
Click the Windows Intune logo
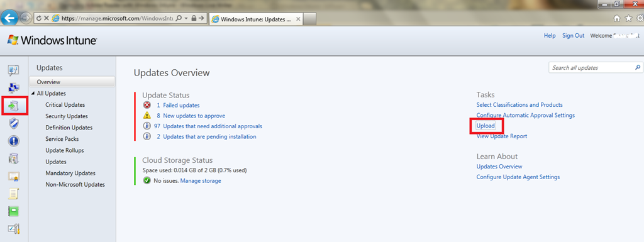point(52,40)
